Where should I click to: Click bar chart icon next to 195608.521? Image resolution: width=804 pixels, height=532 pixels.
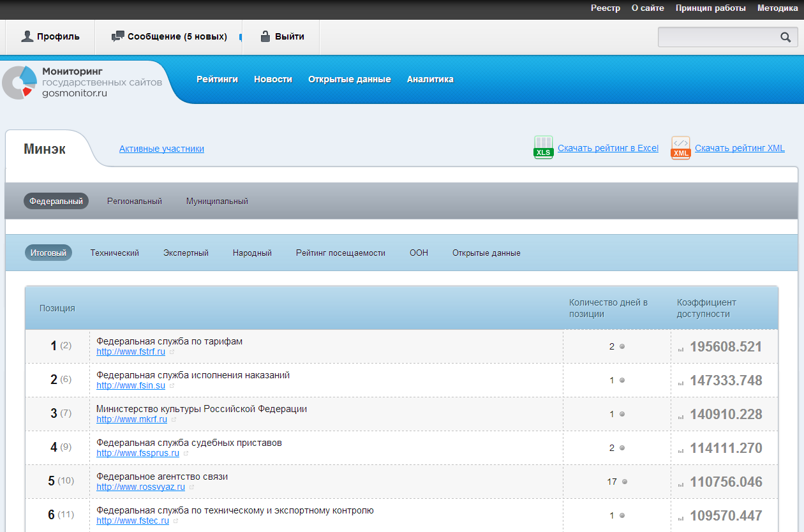pyautogui.click(x=681, y=349)
